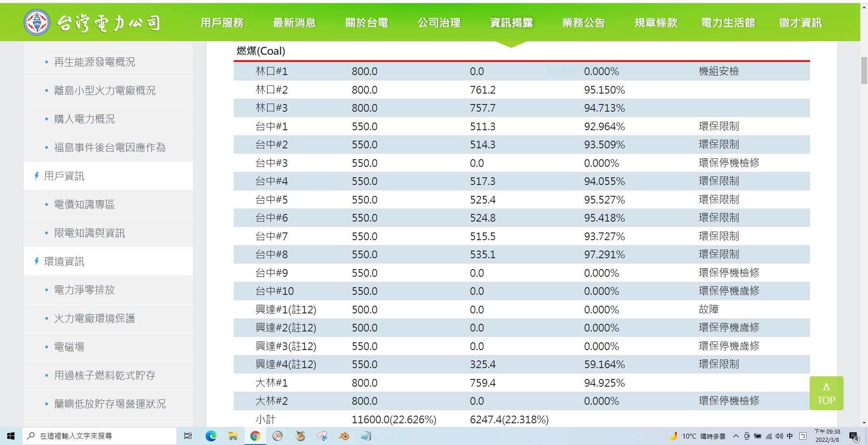Click the Windows search box
Screen dimensions: 868x445
coord(99,436)
